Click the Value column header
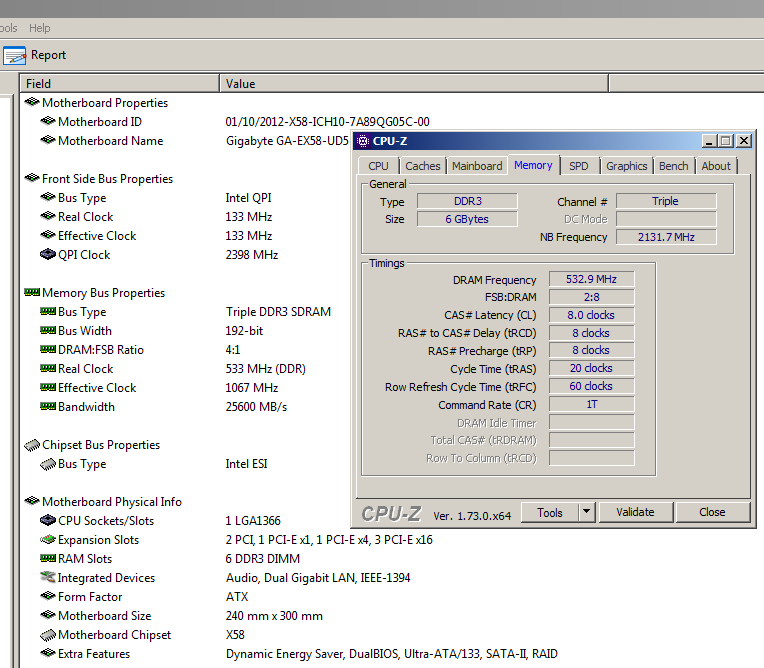Screen dimensions: 764x668 pos(414,84)
